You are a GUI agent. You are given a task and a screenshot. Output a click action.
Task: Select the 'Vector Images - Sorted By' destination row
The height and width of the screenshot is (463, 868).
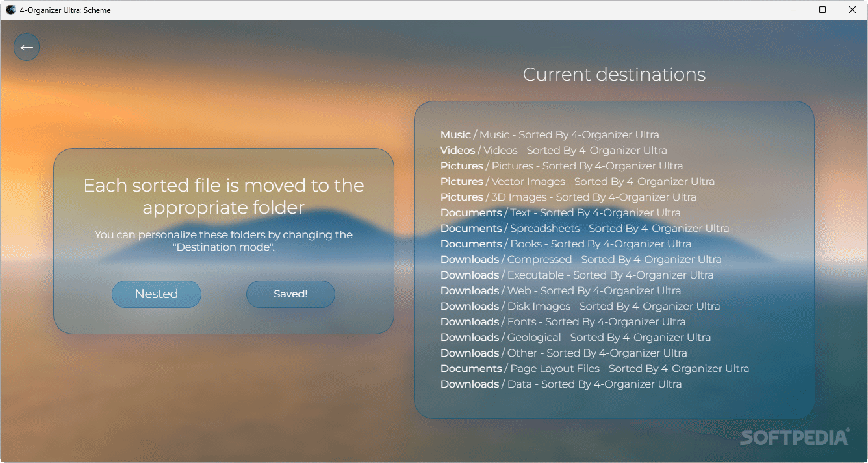tap(578, 182)
